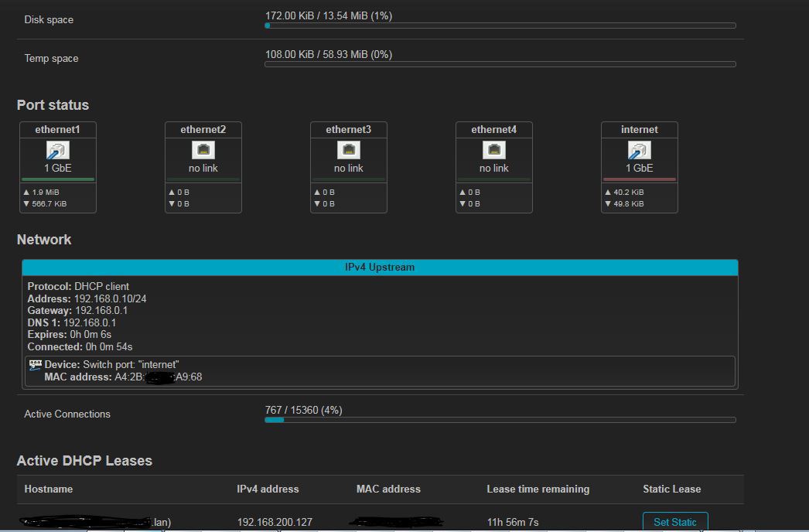Click the internet port connected icon
The image size is (809, 532).
coord(640,150)
